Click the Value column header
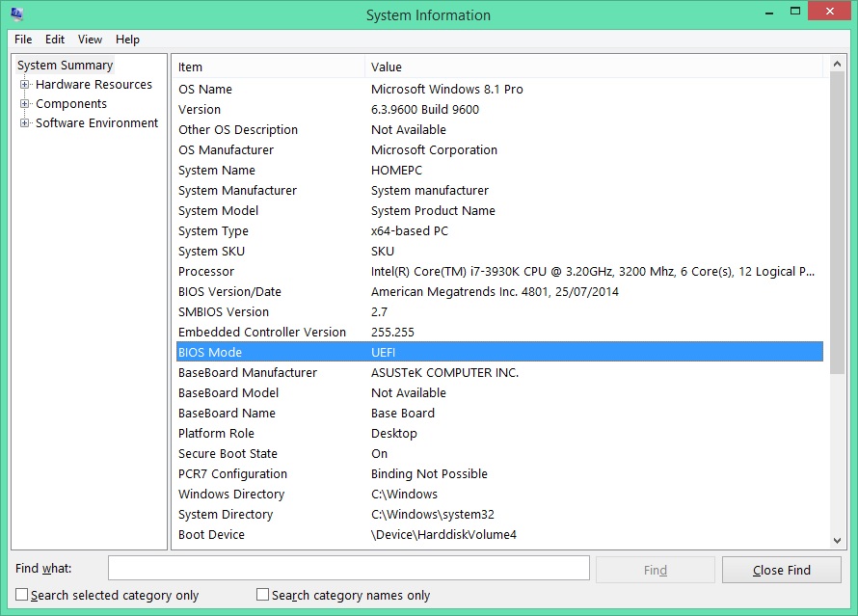The width and height of the screenshot is (858, 616). pyautogui.click(x=594, y=67)
